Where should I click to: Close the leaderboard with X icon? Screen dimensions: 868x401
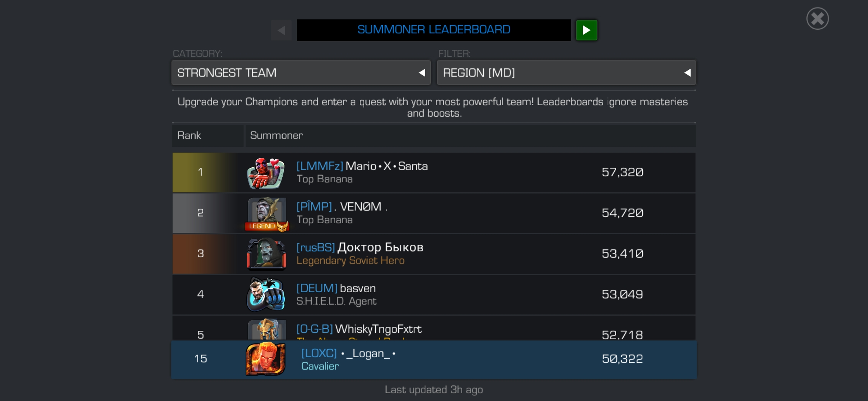coord(818,19)
